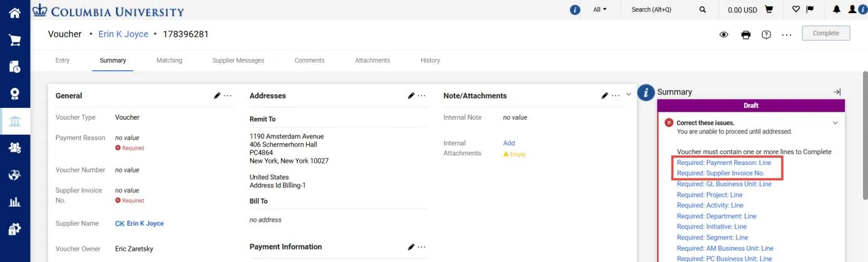The height and width of the screenshot is (262, 868).
Task: Click Required: GL Business Unit: Line link
Action: click(724, 184)
